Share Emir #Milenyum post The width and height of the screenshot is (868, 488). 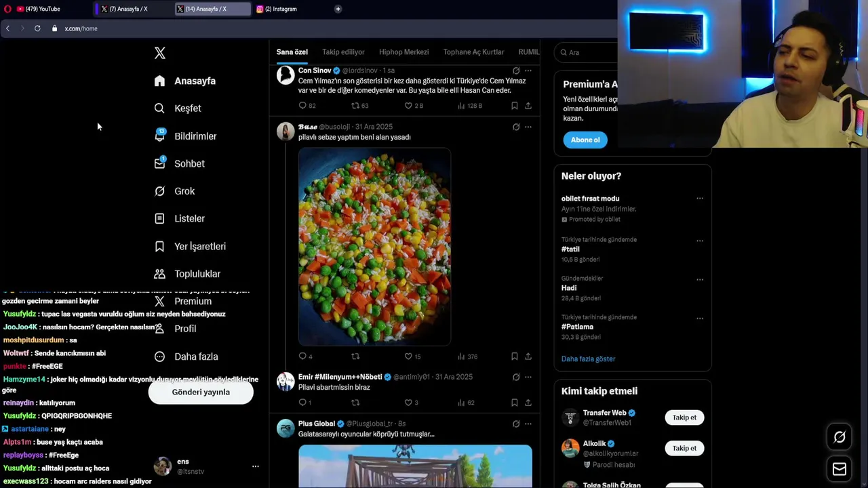pos(528,403)
